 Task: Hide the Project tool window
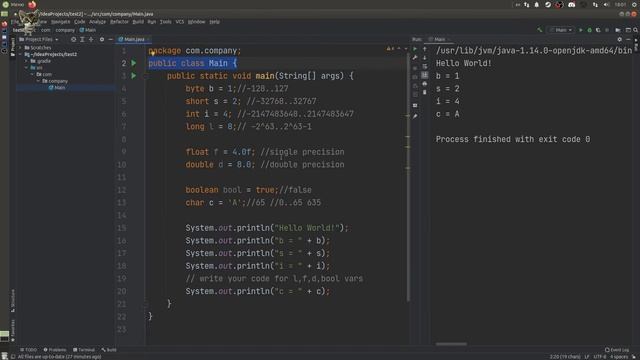[x=111, y=40]
